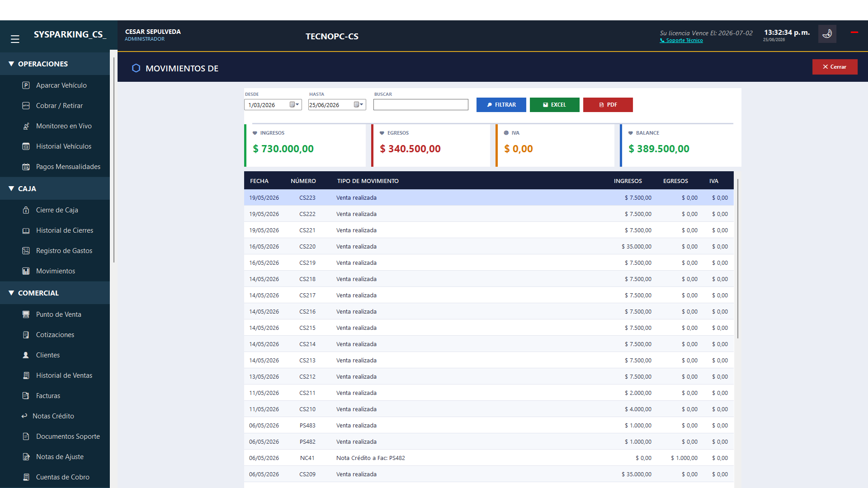This screenshot has width=868, height=488.
Task: Go to Monitoreo en Vivo
Action: [55, 126]
